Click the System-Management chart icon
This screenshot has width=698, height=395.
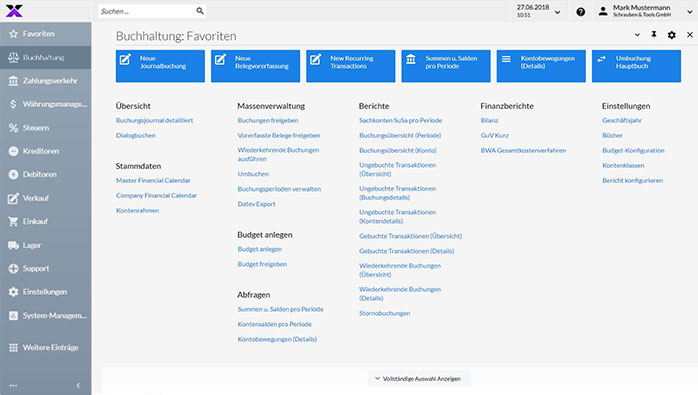(13, 316)
